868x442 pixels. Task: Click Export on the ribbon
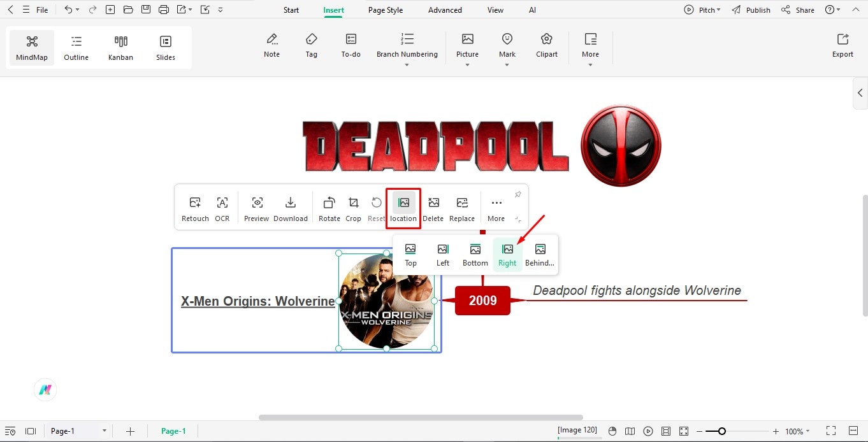click(x=843, y=46)
